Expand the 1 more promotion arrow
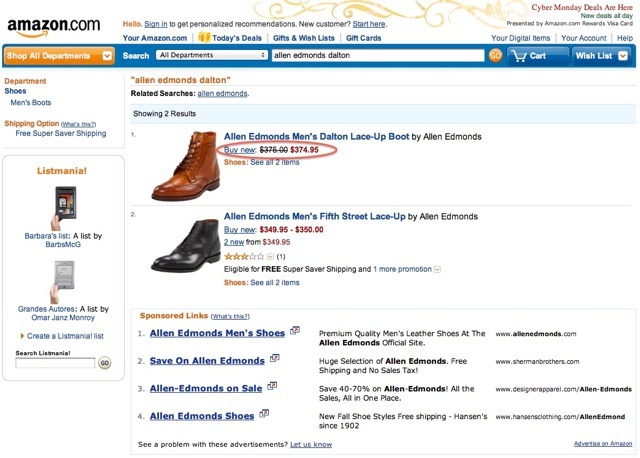Viewport: 640px width, 458px height. pos(438,270)
